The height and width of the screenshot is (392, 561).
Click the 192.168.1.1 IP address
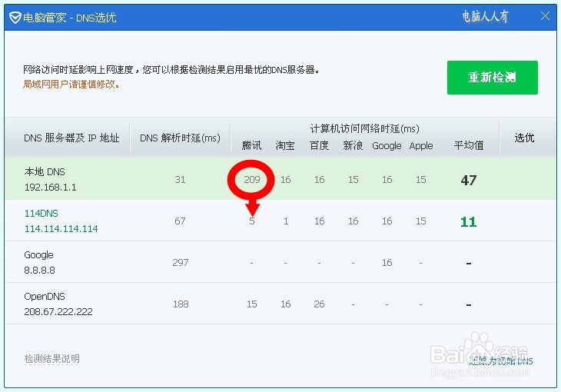pyautogui.click(x=51, y=187)
